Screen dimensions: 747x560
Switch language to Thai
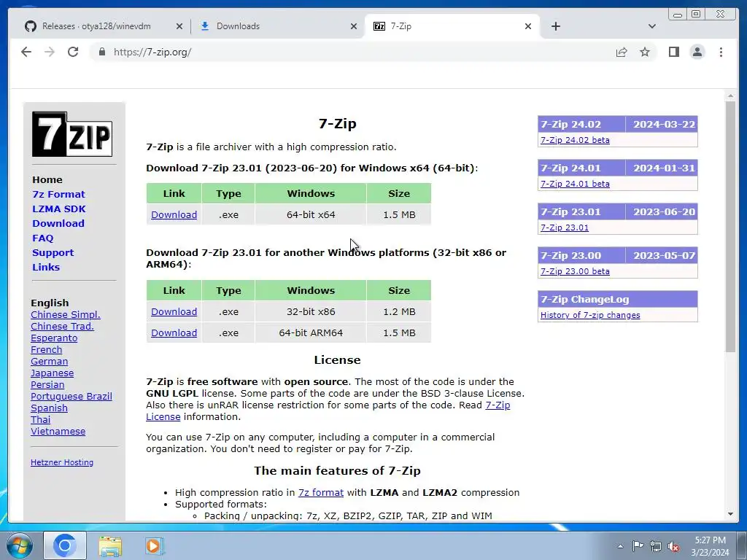click(41, 419)
